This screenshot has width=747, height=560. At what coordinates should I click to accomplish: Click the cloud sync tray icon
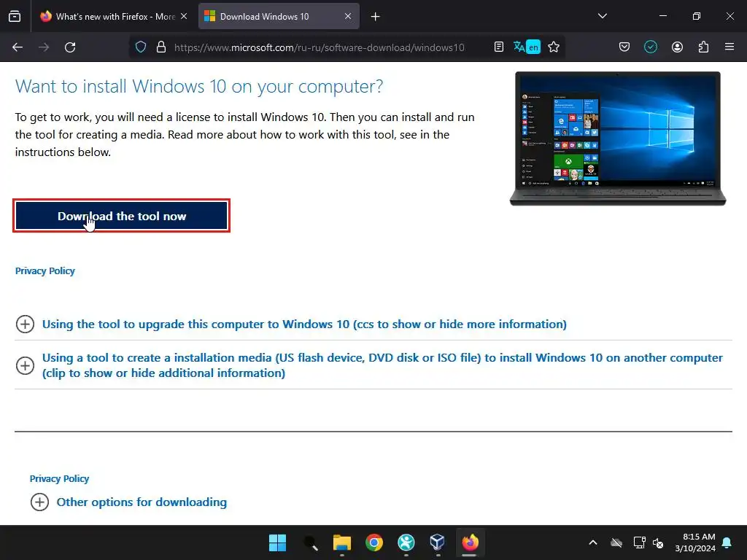(616, 542)
